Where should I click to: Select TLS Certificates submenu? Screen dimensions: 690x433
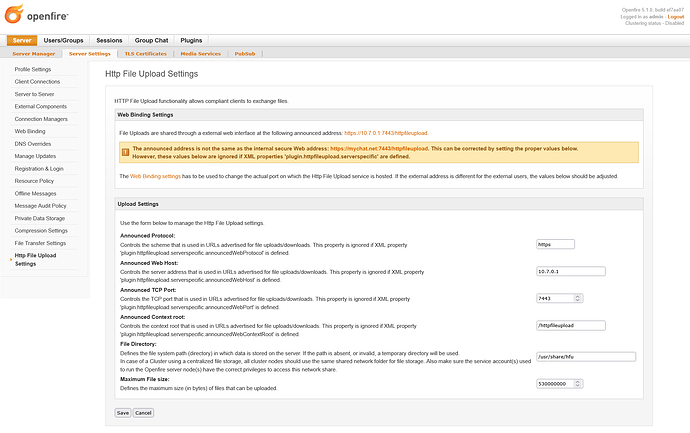146,54
